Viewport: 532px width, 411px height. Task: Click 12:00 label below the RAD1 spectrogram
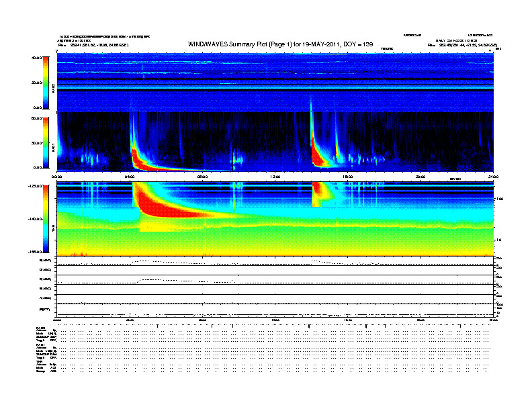click(x=275, y=177)
